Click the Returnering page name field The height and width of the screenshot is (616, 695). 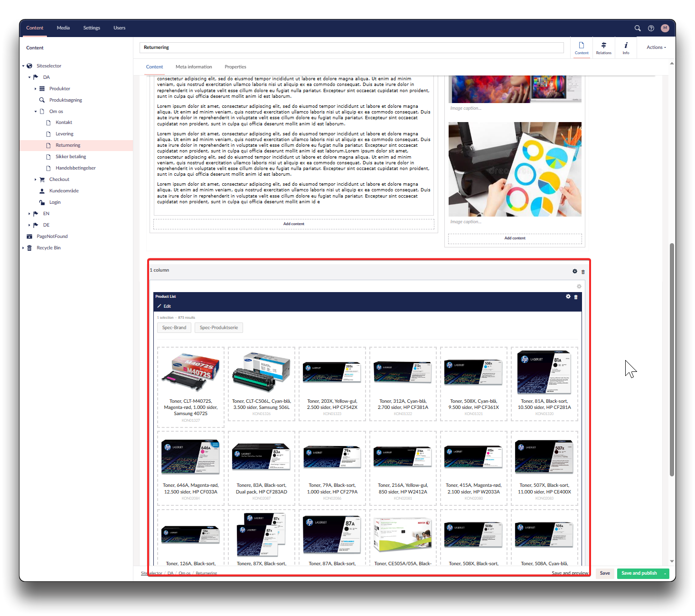click(351, 47)
